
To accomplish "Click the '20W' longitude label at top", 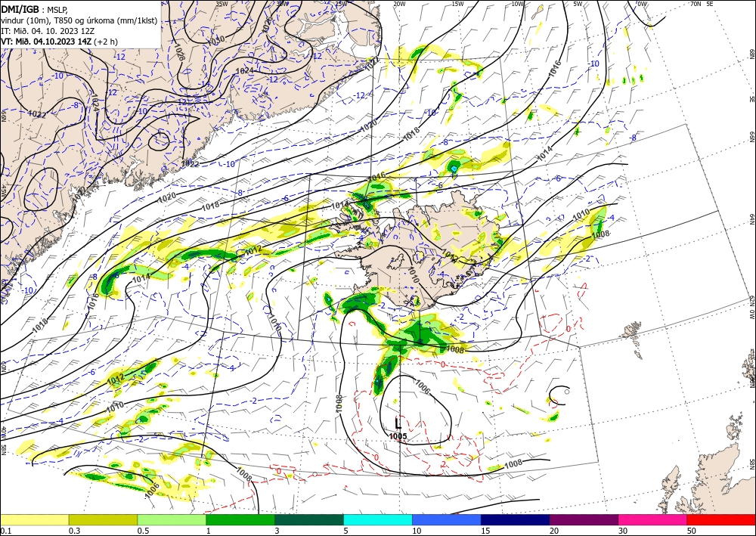I will 398,4.
